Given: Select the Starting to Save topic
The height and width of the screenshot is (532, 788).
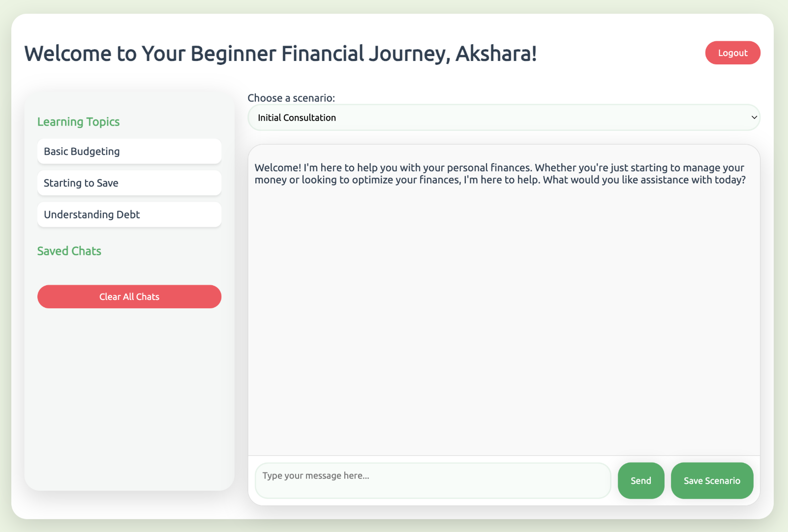Looking at the screenshot, I should click(x=129, y=183).
